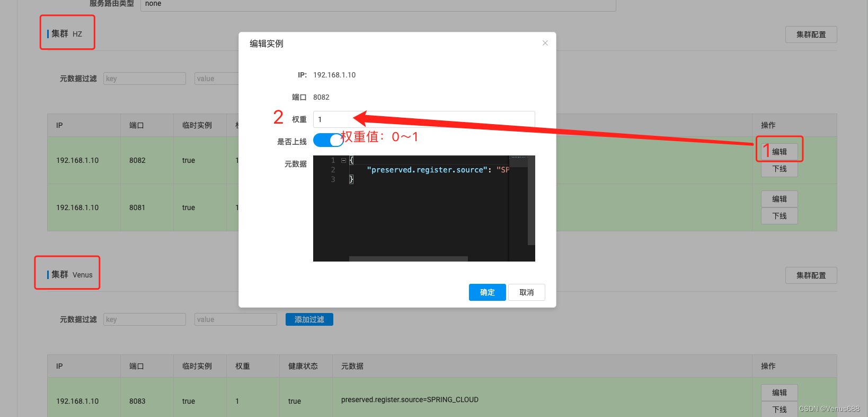Click the 集群 HZ section heading
Viewport: 868px width, 417px height.
click(65, 33)
